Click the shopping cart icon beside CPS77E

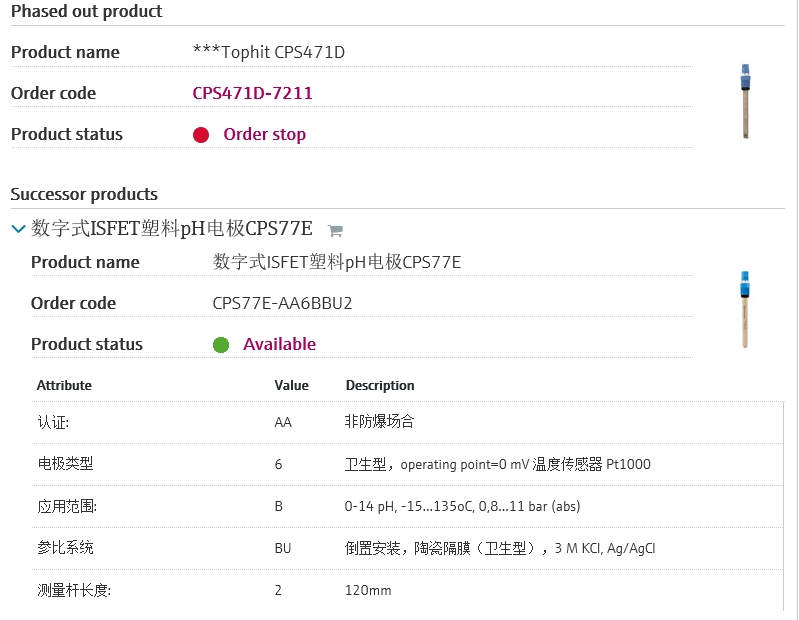pos(335,230)
